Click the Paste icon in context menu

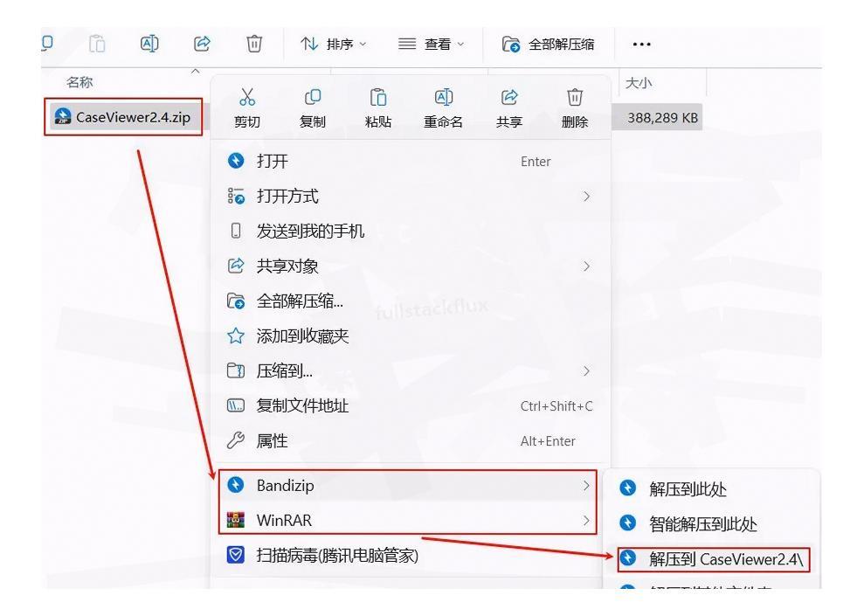(x=378, y=97)
